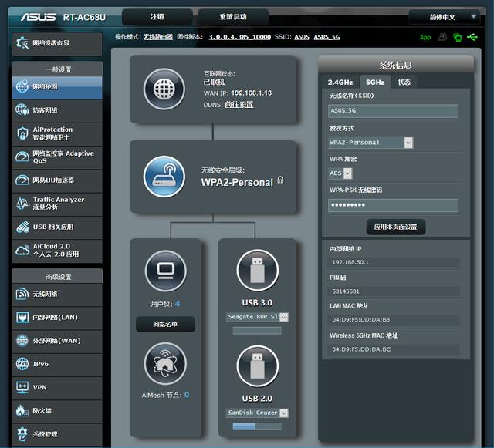Click the green USB status icon

point(472,37)
